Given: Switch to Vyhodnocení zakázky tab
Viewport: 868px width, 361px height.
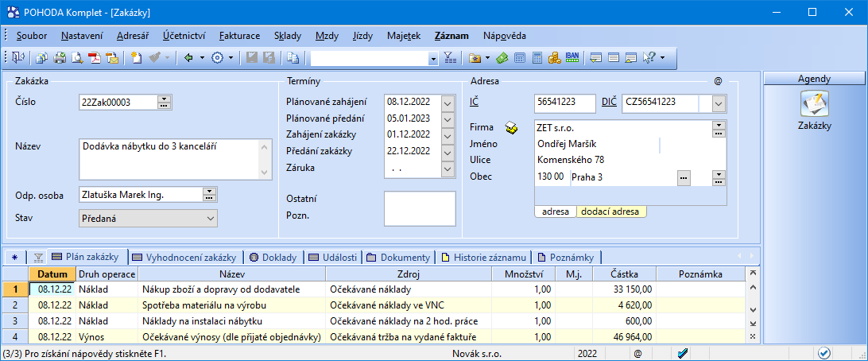Looking at the screenshot, I should click(187, 258).
